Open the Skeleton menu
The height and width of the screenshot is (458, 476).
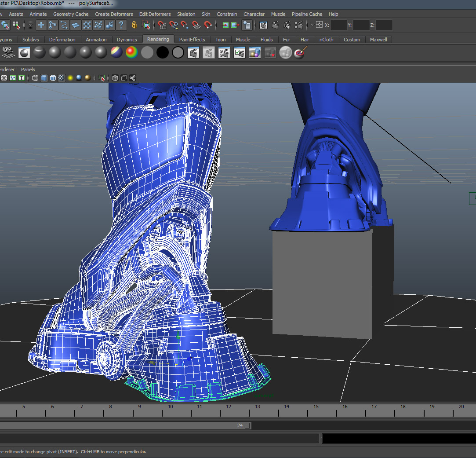coord(186,14)
